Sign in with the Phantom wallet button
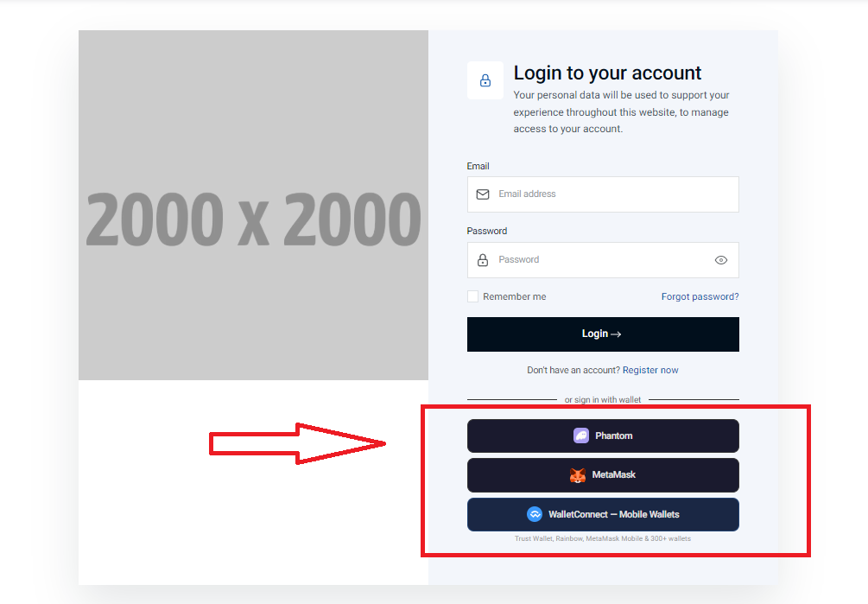This screenshot has width=868, height=604. point(603,436)
